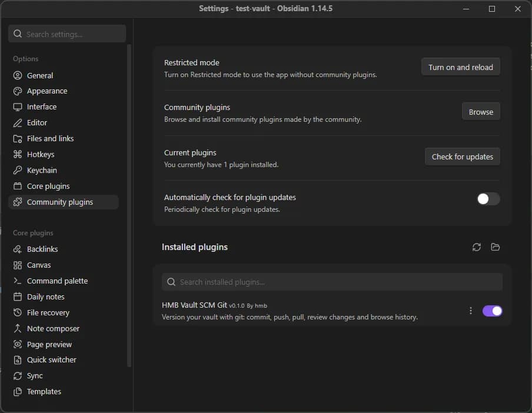The image size is (532, 413).
Task: Go to Editor settings
Action: click(x=64, y=123)
